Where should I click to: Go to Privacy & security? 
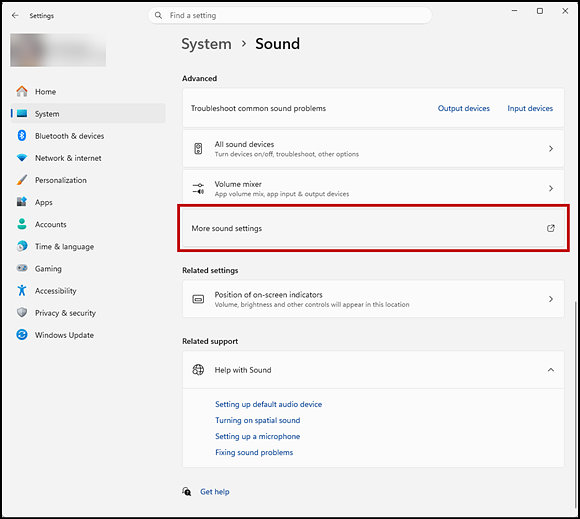coord(88,313)
